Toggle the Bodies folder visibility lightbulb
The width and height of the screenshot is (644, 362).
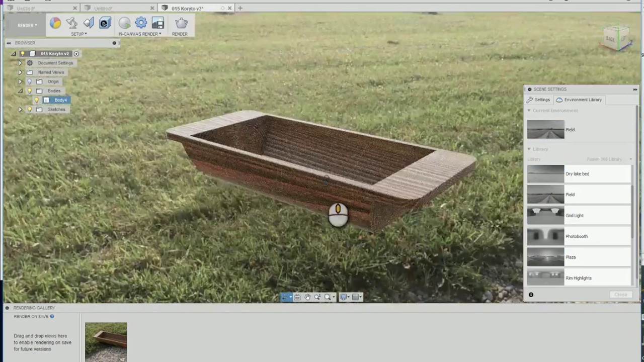29,91
